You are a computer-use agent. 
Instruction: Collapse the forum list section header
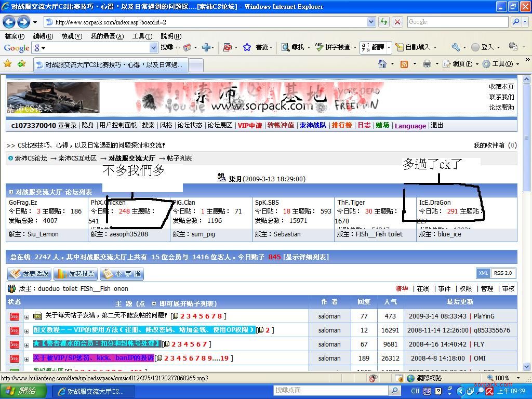[11, 192]
